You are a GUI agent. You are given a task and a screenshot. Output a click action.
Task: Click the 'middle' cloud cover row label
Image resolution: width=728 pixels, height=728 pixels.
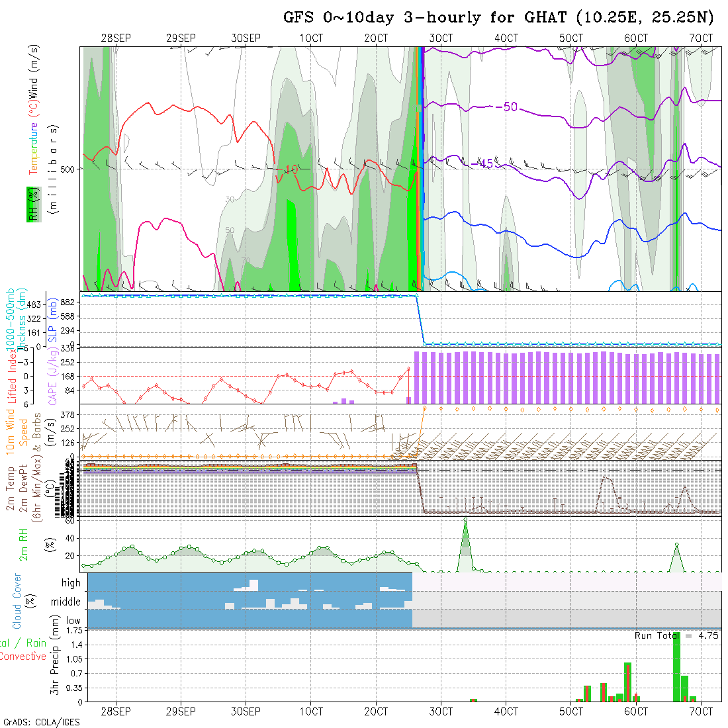(66, 602)
